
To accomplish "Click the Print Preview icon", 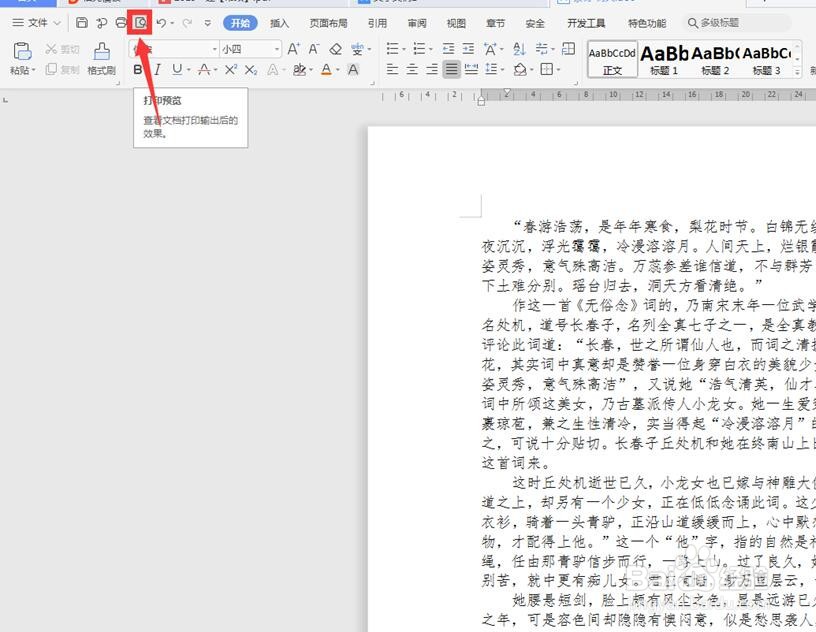I will [x=140, y=22].
